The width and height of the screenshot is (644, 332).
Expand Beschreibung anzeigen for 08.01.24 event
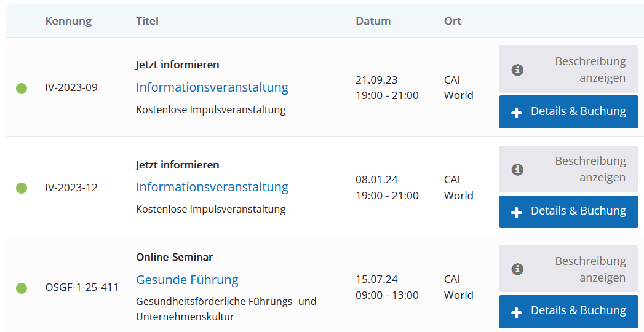[x=568, y=169]
